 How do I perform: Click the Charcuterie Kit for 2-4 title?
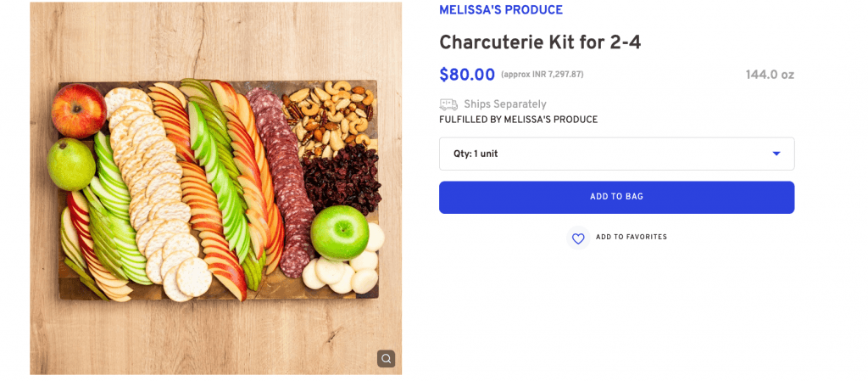pos(533,42)
